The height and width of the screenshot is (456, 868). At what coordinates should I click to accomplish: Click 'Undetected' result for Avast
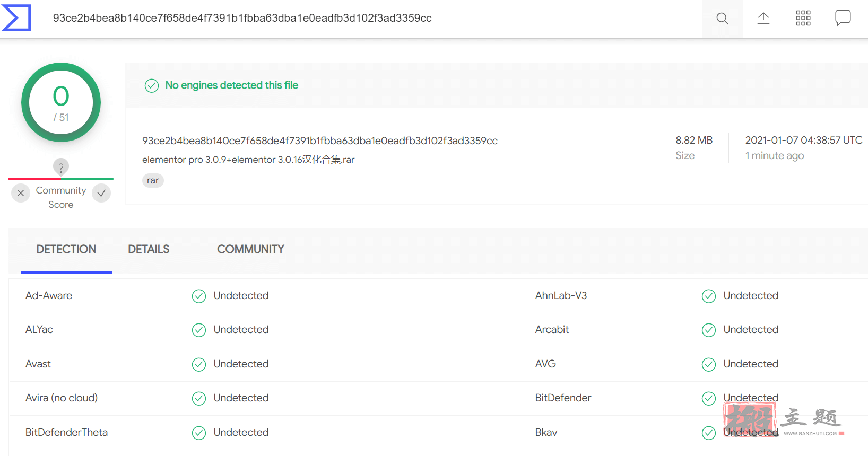coord(241,364)
